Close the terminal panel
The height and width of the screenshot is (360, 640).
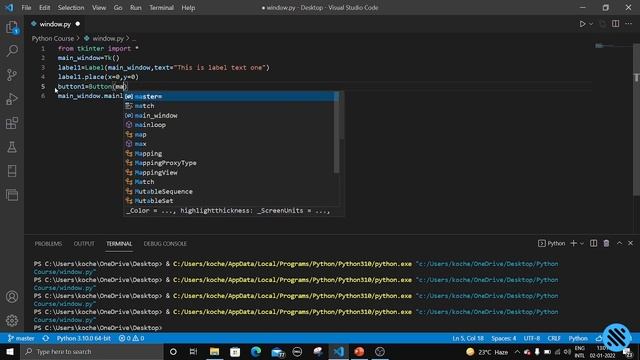coord(631,243)
